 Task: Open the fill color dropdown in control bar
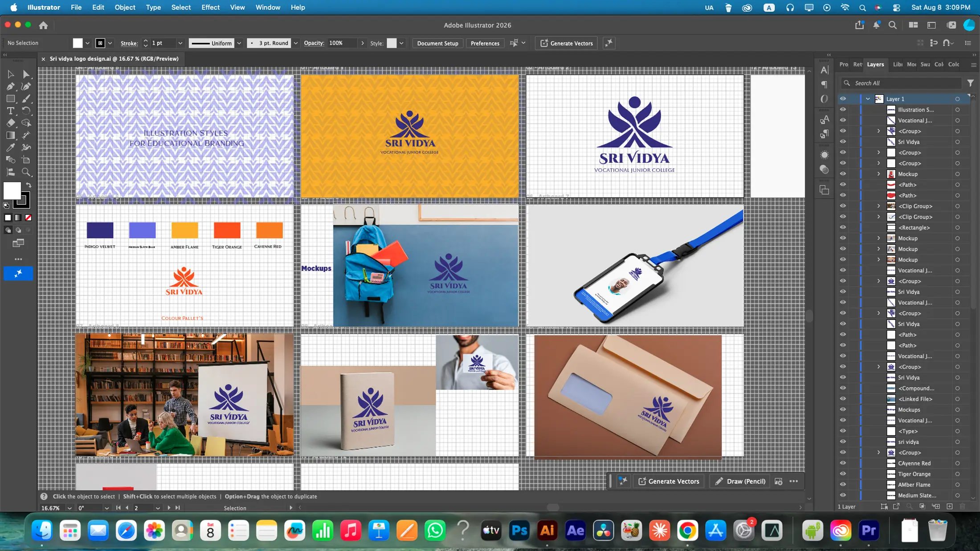coord(87,43)
